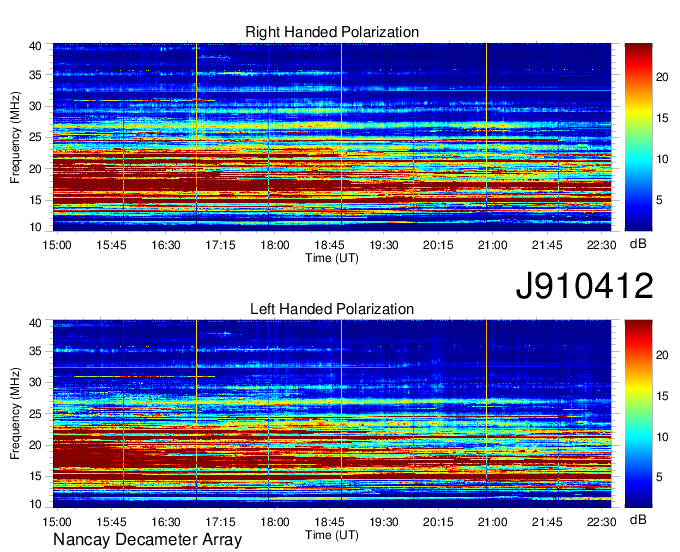Viewport: 680px width, 552px height.
Task: Click the 35 MHz frequency tick of Right Handed plot
Action: pyautogui.click(x=35, y=75)
